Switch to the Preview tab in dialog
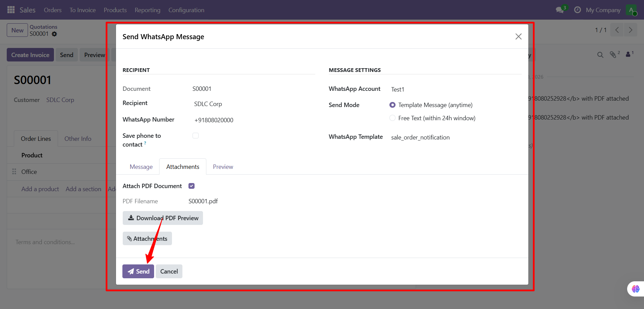The width and height of the screenshot is (644, 309). tap(223, 167)
